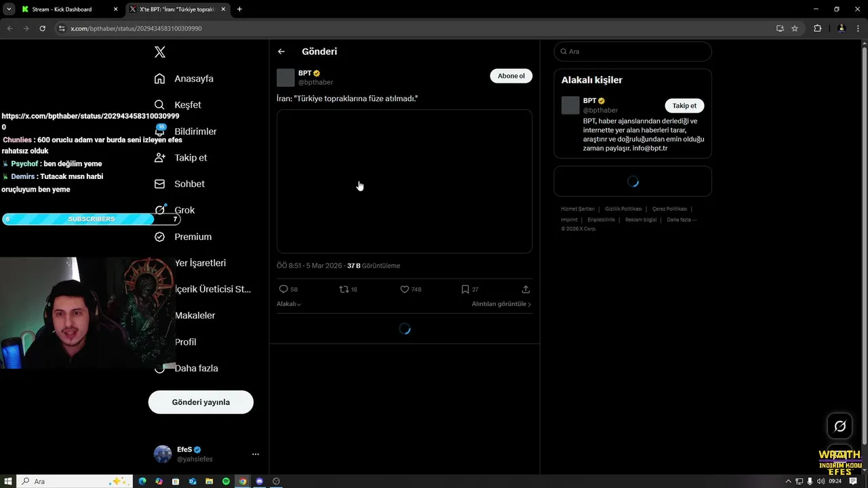868x488 pixels.
Task: Open Çerez Politikası footer link
Action: (x=669, y=209)
